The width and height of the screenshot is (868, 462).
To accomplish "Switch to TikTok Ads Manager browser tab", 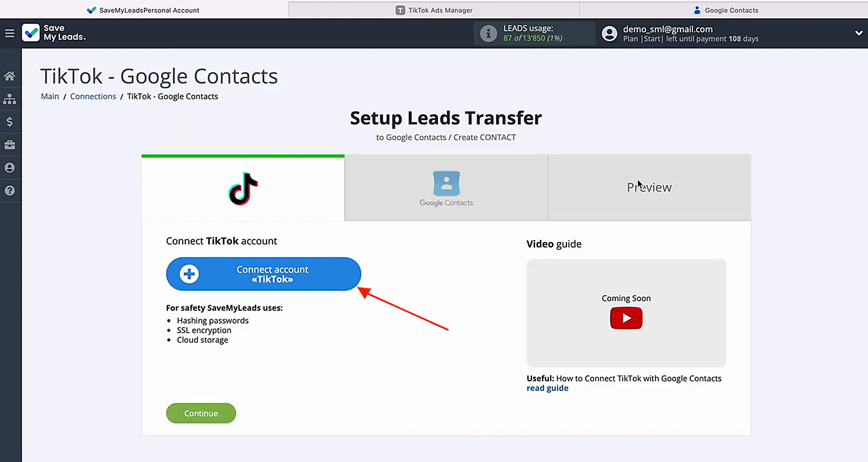I will (434, 10).
